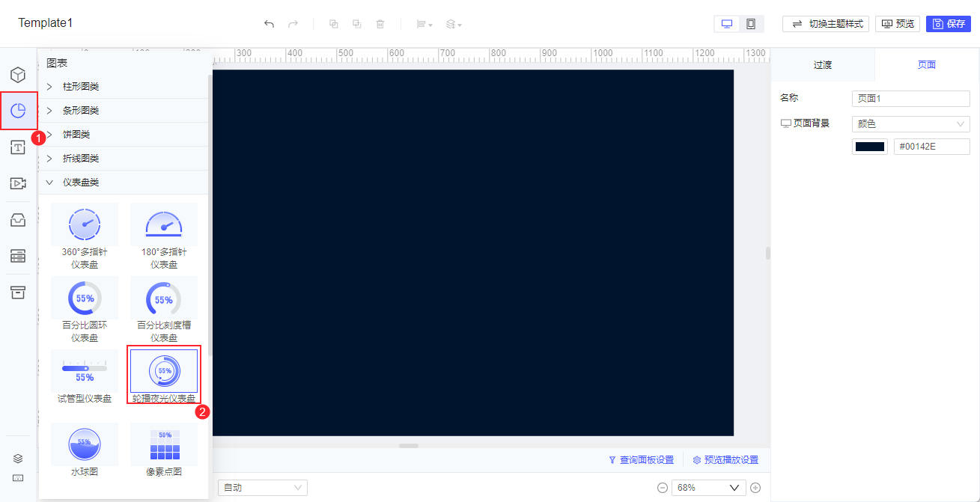Select the 轮播夜光仪表盘 chart

click(x=164, y=377)
